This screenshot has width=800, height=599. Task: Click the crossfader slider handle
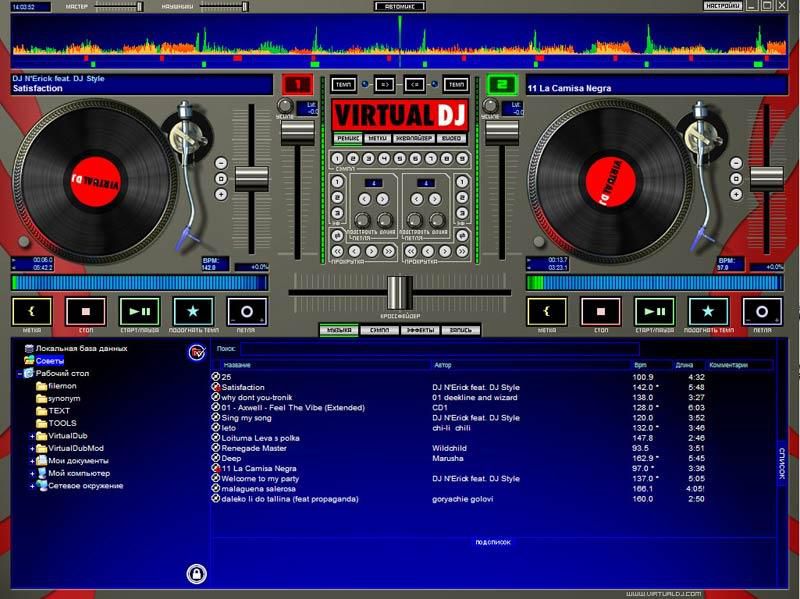coord(399,291)
